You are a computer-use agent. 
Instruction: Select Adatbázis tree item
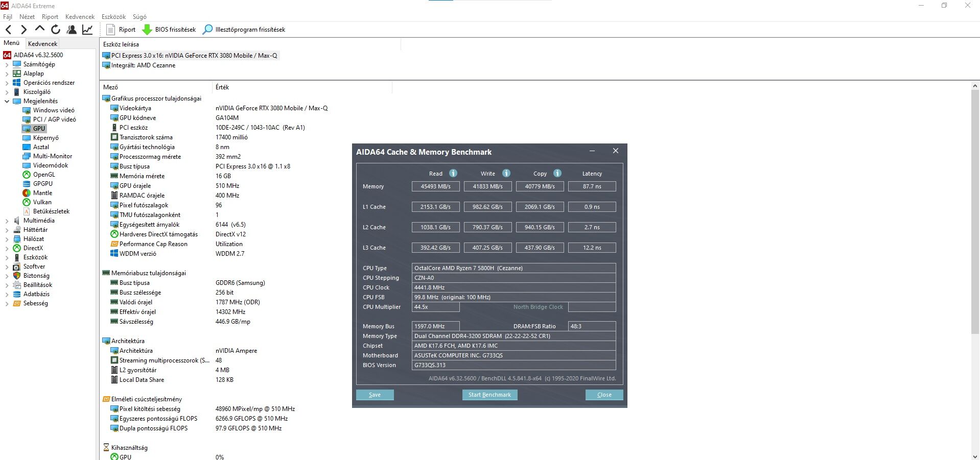[x=31, y=294]
